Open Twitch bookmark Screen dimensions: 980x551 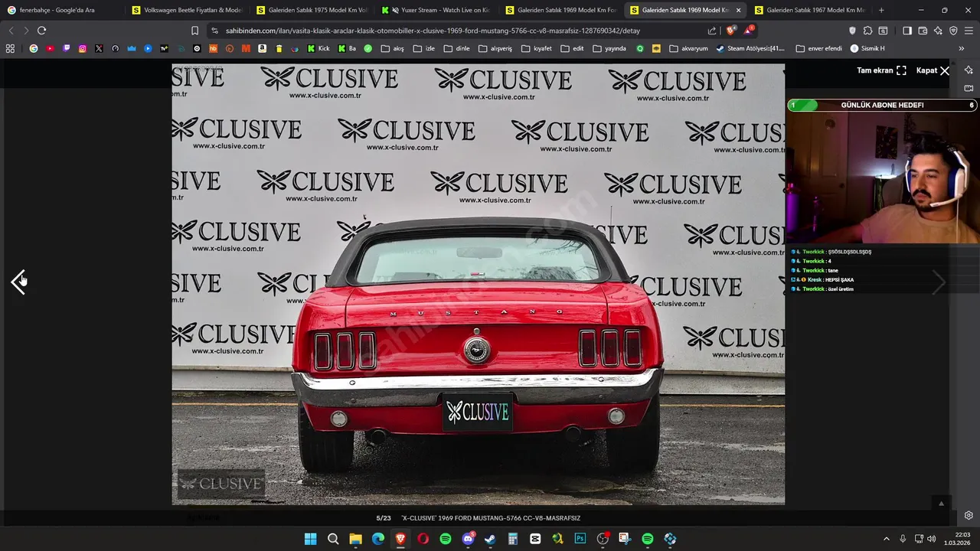point(67,48)
